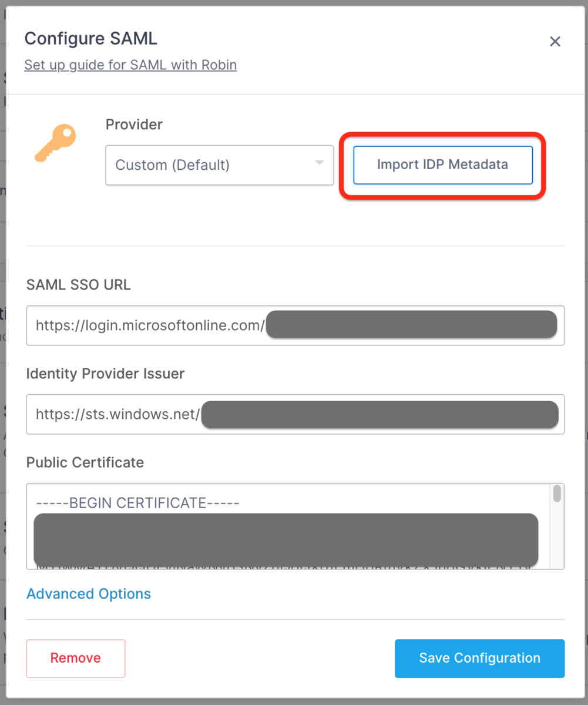Click Import IDP Metadata button
The image size is (588, 705).
pos(443,165)
